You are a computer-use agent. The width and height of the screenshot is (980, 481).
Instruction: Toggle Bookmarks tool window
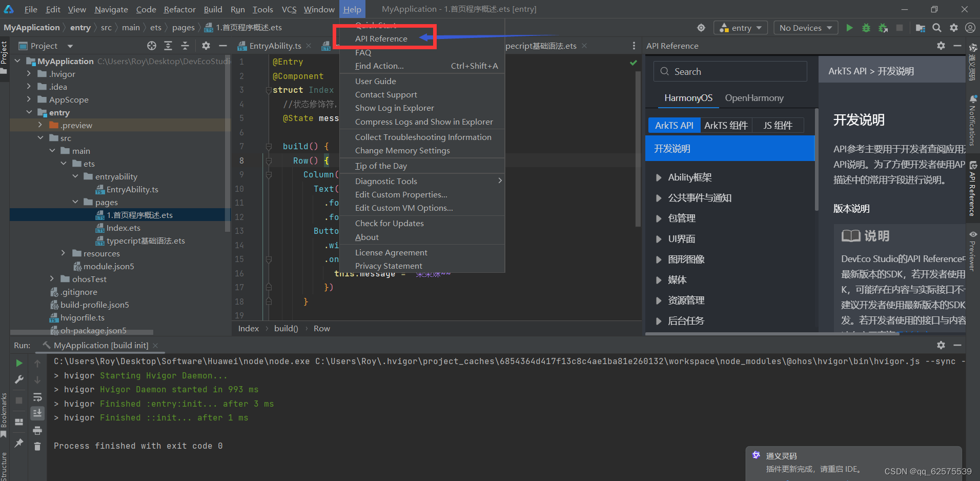4,414
